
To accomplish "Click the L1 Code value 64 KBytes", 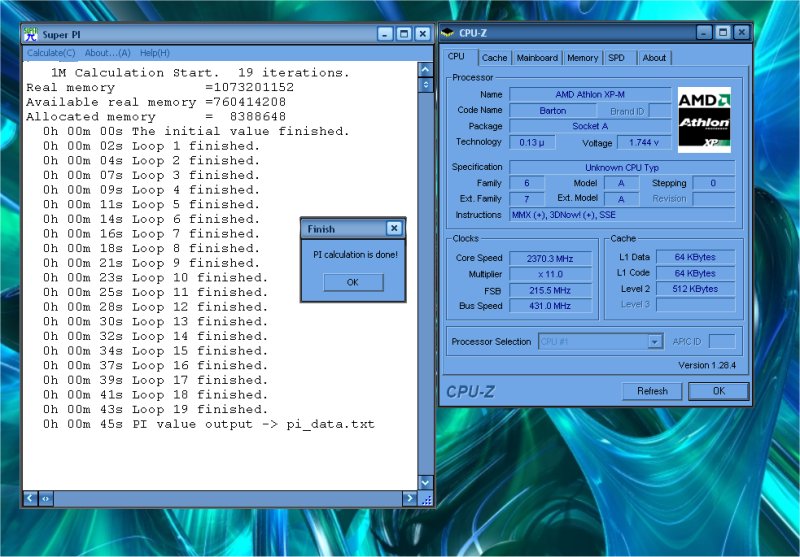I will [x=695, y=273].
